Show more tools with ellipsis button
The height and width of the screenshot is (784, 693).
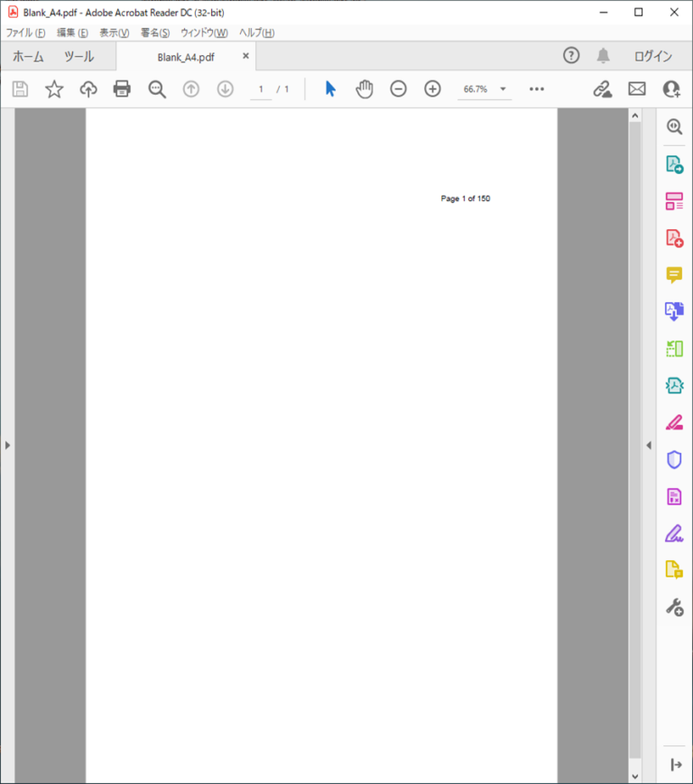[537, 88]
